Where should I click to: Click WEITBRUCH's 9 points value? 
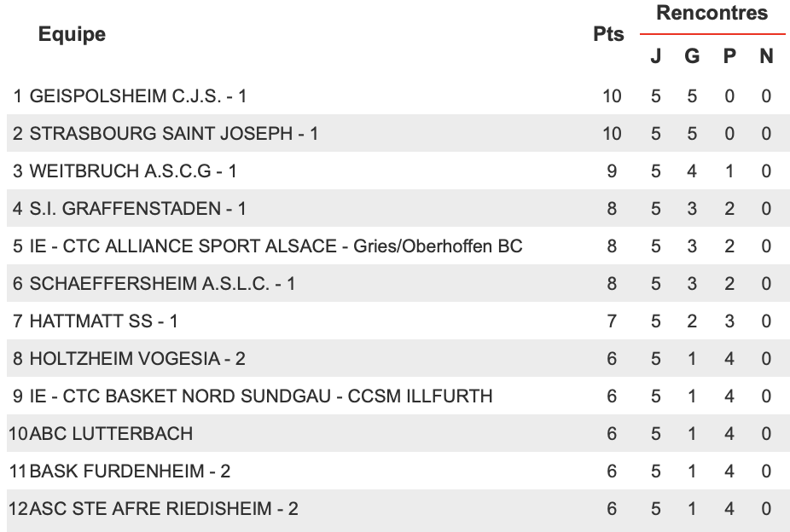pos(612,171)
